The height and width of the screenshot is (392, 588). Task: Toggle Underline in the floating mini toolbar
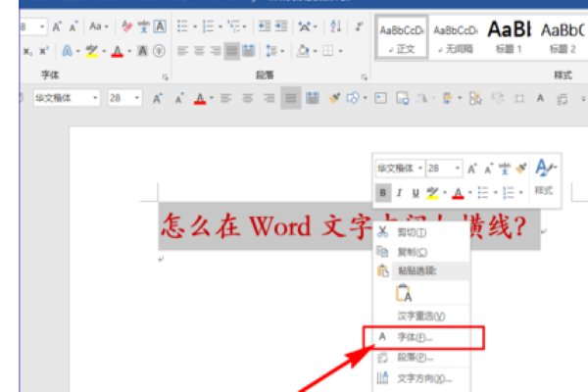tap(416, 193)
